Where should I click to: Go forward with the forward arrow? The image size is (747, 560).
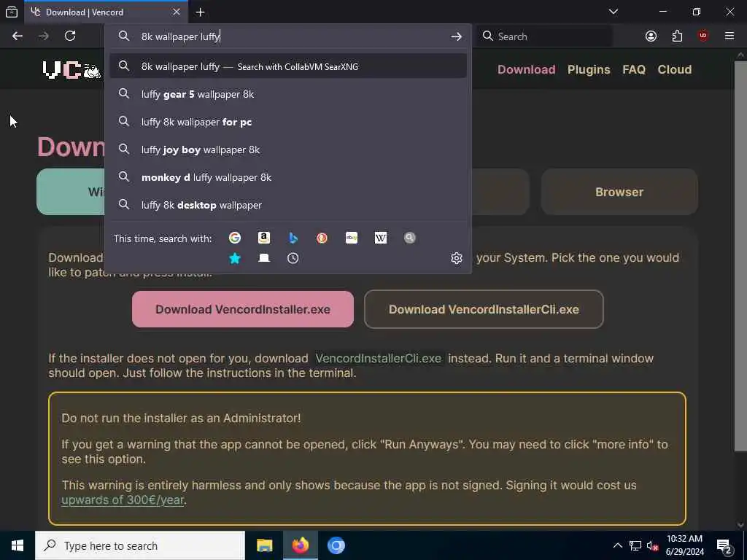tap(43, 36)
